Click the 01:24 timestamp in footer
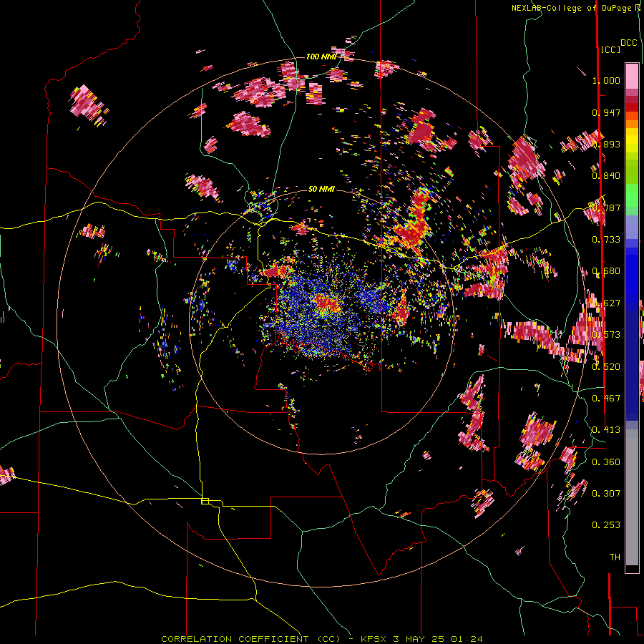This screenshot has width=644, height=644. 467,639
